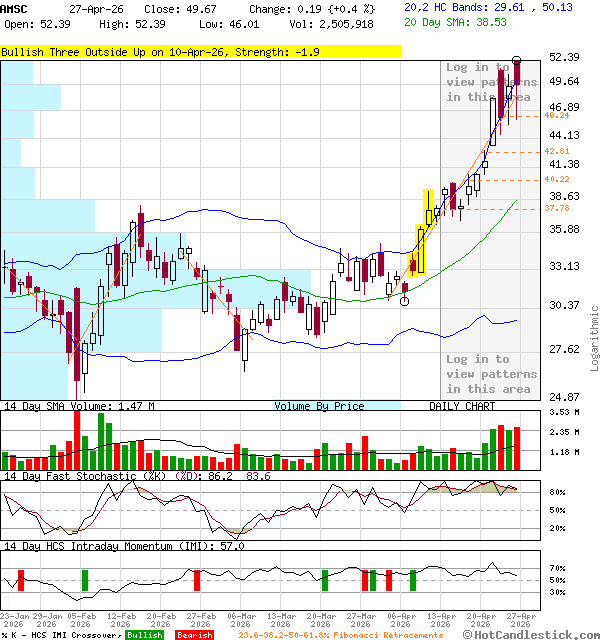Click the 40.22 Fibonacci level label

point(556,179)
